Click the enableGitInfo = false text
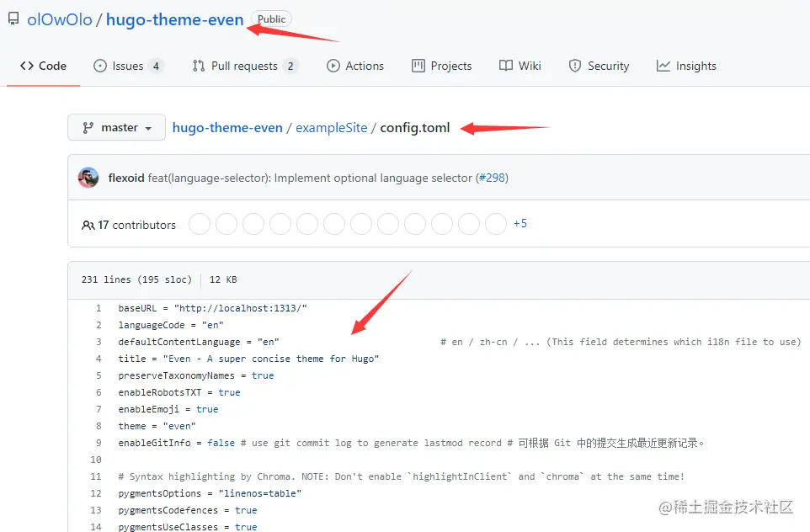 (x=177, y=443)
